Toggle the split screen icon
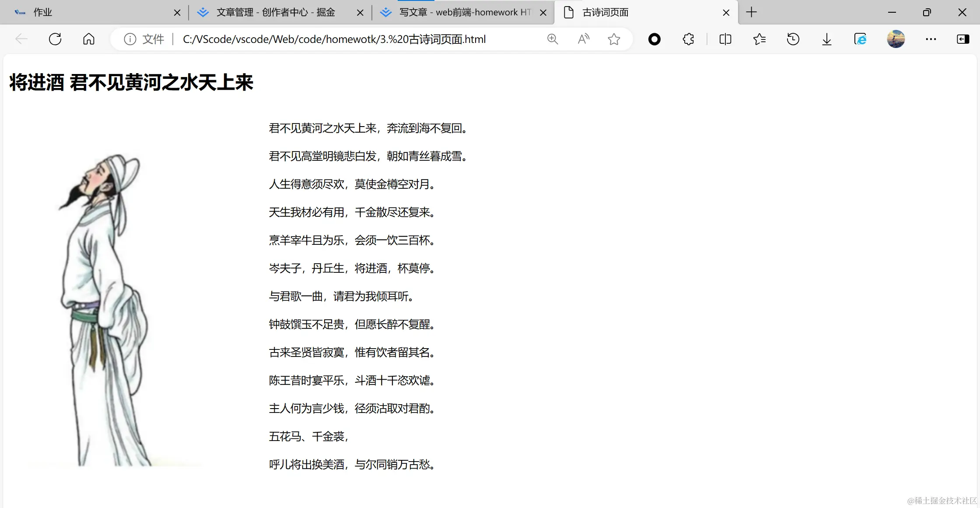This screenshot has width=980, height=508. [725, 39]
